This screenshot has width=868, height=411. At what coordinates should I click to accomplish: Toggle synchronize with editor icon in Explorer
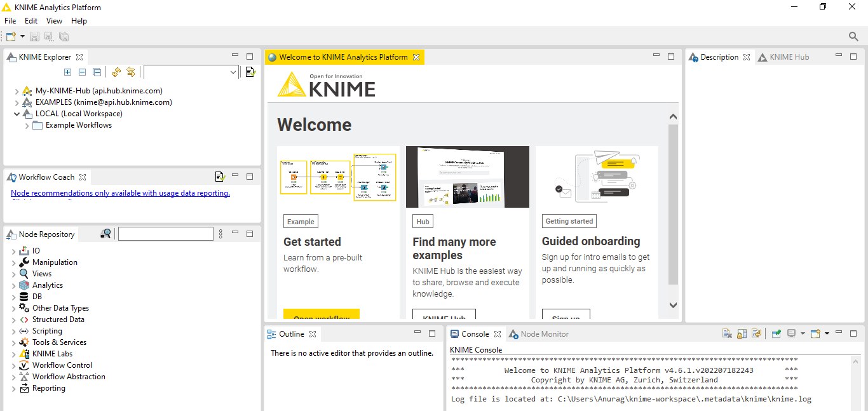click(x=131, y=72)
